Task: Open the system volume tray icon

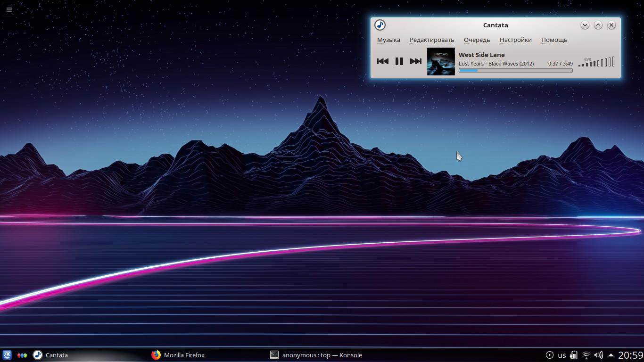Action: coord(598,355)
